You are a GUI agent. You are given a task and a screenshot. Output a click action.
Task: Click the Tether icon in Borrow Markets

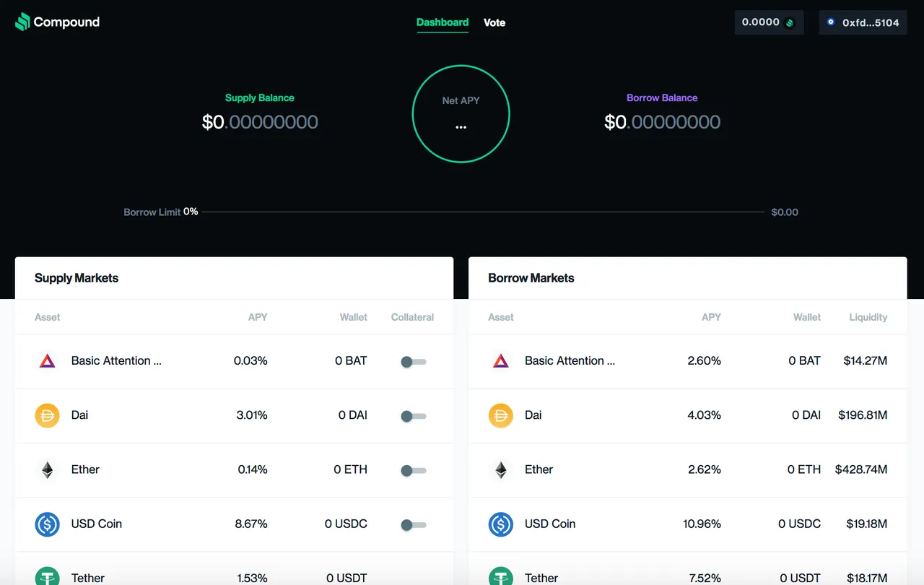point(500,576)
